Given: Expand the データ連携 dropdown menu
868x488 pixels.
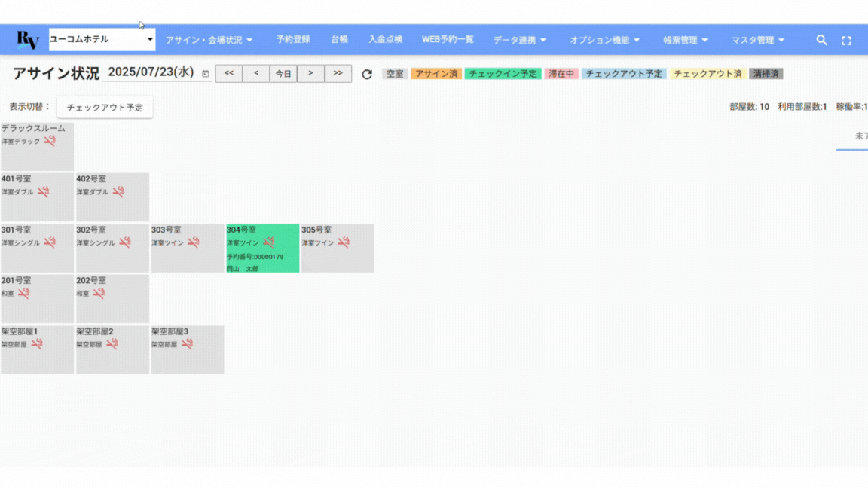Looking at the screenshot, I should 520,40.
